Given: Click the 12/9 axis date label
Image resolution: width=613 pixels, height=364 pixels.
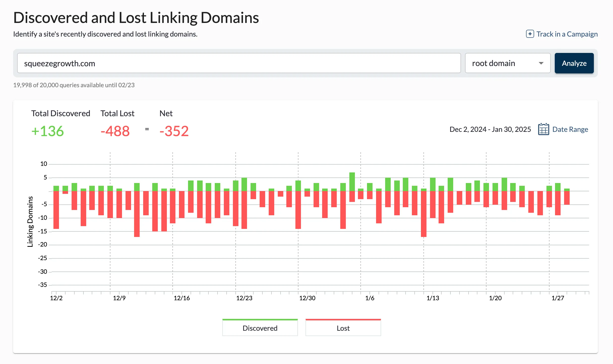Looking at the screenshot, I should pyautogui.click(x=119, y=298).
